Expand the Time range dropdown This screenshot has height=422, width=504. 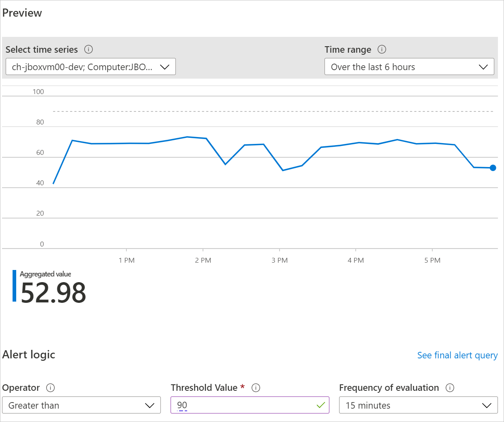[x=409, y=67]
